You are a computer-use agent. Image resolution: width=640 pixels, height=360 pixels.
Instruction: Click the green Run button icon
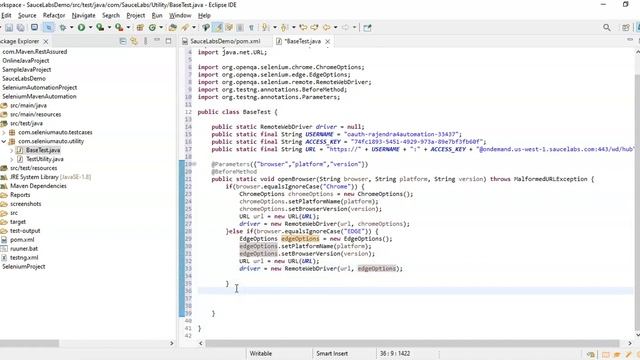coord(82,28)
